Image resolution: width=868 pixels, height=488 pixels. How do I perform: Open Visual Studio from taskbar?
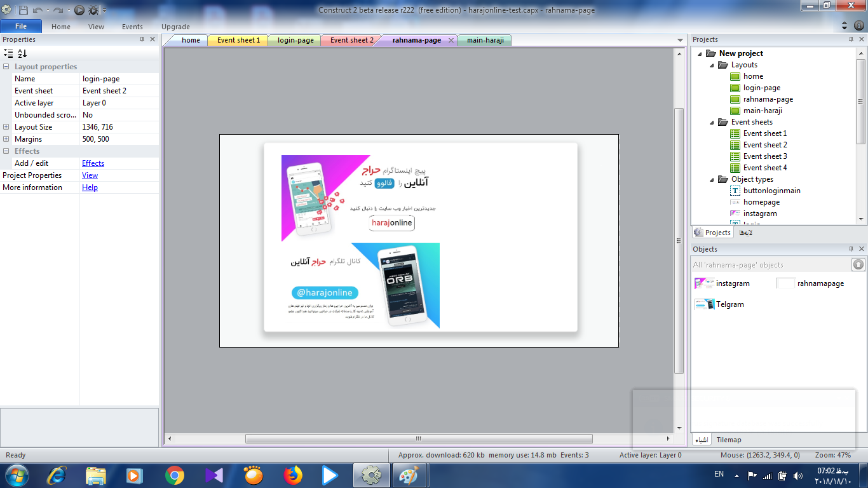(x=214, y=475)
